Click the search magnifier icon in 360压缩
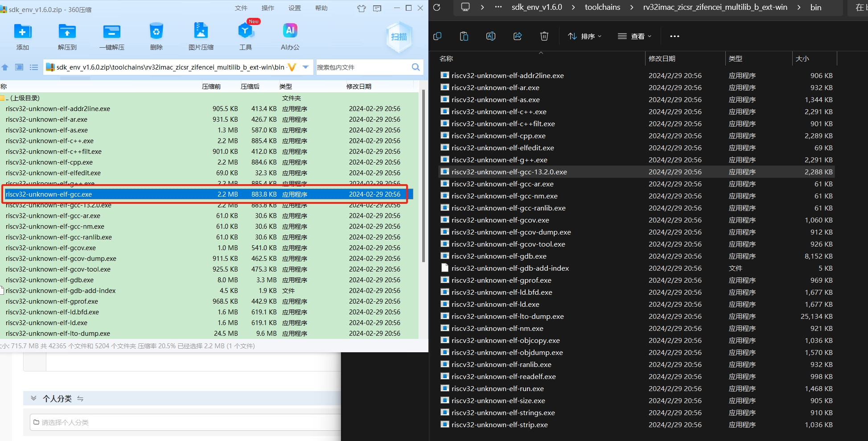The image size is (868, 441). coord(415,67)
